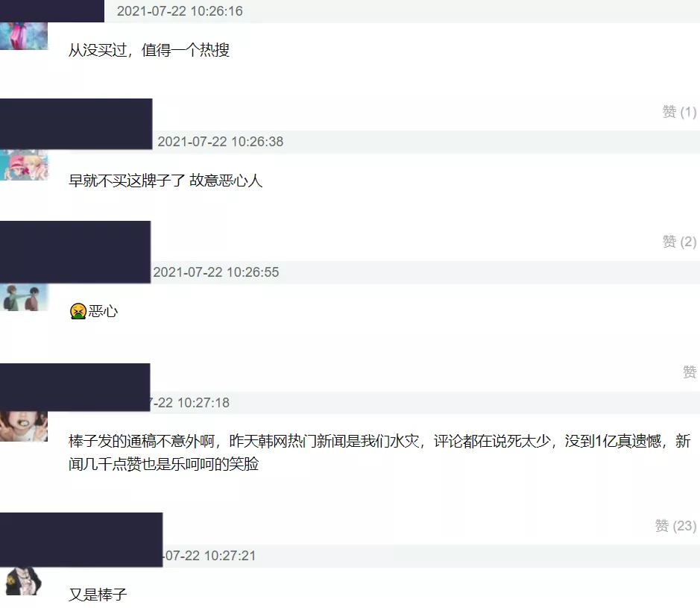The image size is (700, 608).
Task: Click the 赞 (1) like button
Action: [679, 112]
